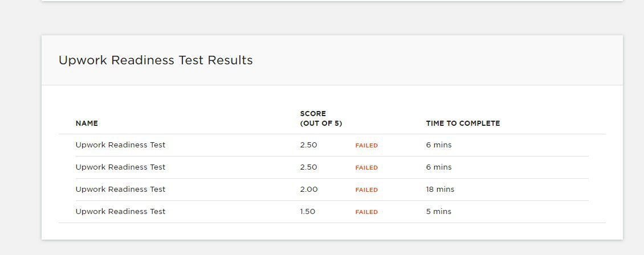Select the 2.50 score in the second row
Image resolution: width=644 pixels, height=255 pixels.
(x=308, y=167)
